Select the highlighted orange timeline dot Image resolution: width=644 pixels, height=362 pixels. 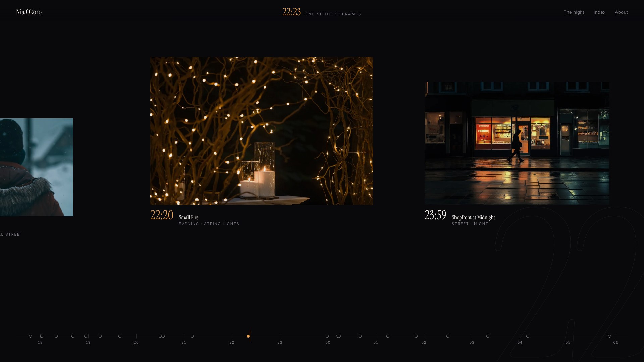[248, 336]
